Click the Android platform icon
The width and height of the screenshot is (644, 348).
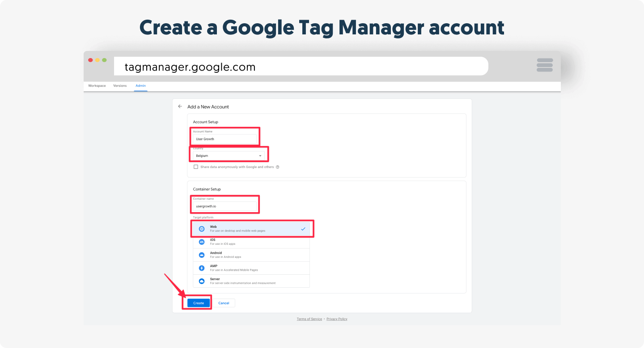tap(202, 255)
